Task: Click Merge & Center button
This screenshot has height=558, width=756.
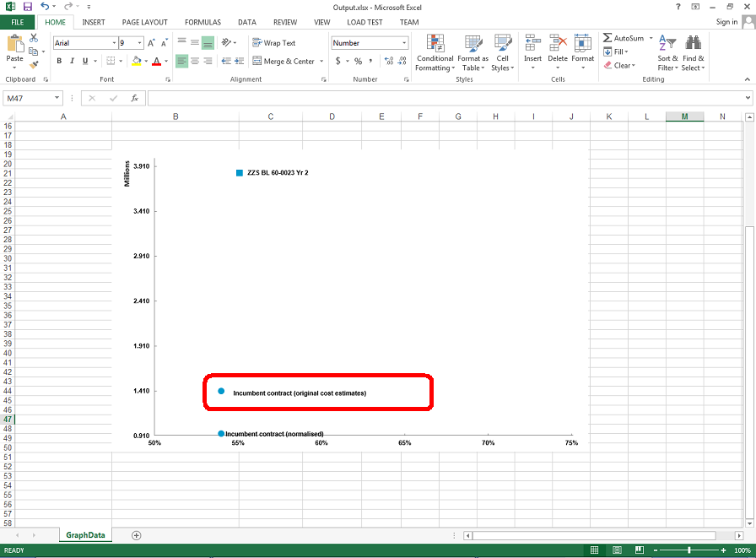Action: point(283,62)
